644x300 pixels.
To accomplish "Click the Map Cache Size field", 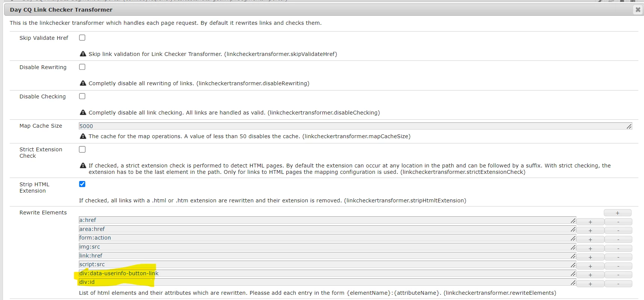I will (x=355, y=126).
